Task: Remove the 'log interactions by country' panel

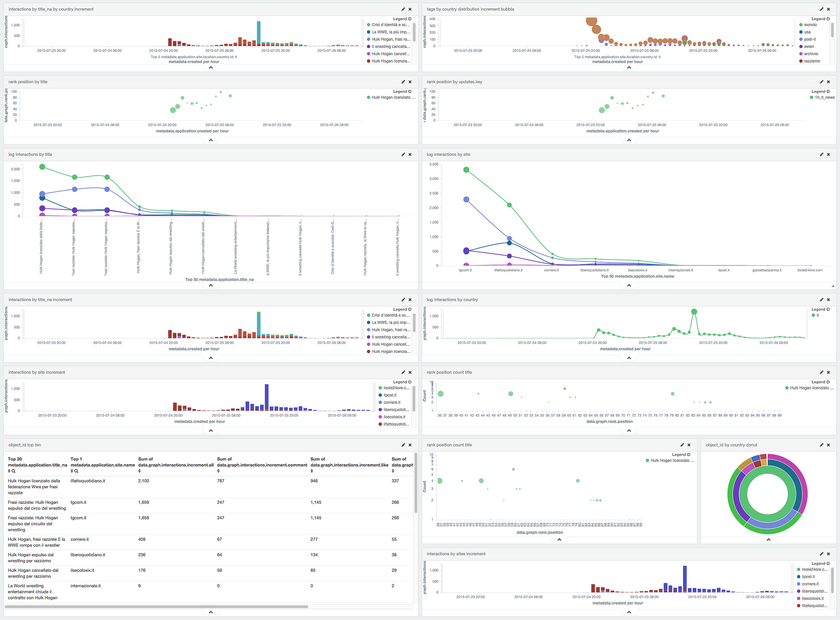Action: 829,300
